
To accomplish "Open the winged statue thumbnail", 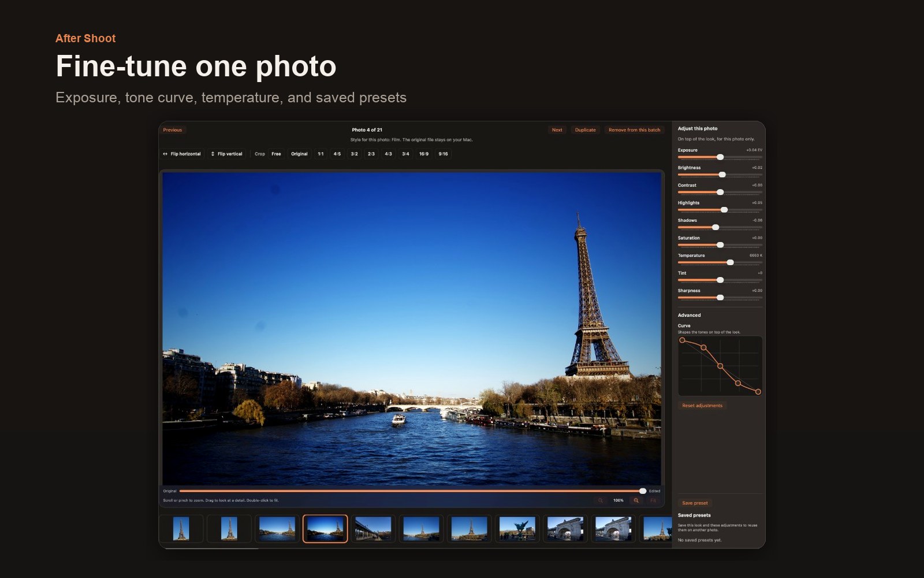I will [x=517, y=529].
